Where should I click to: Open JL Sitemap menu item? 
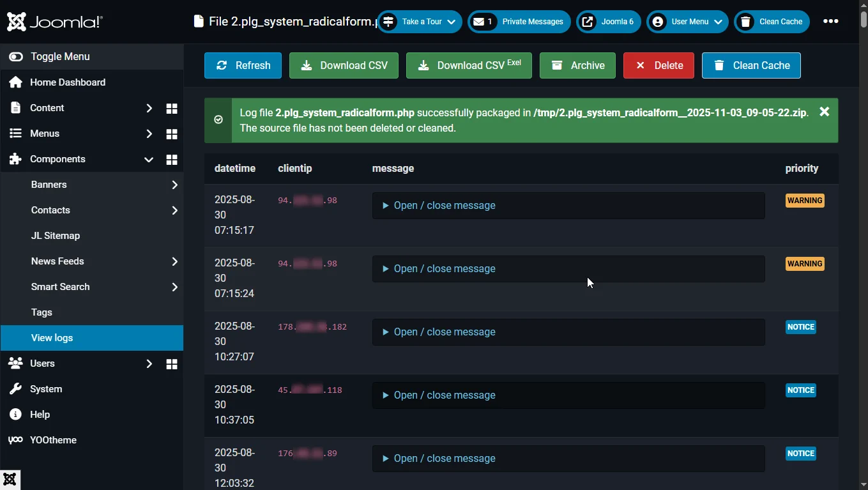point(56,236)
